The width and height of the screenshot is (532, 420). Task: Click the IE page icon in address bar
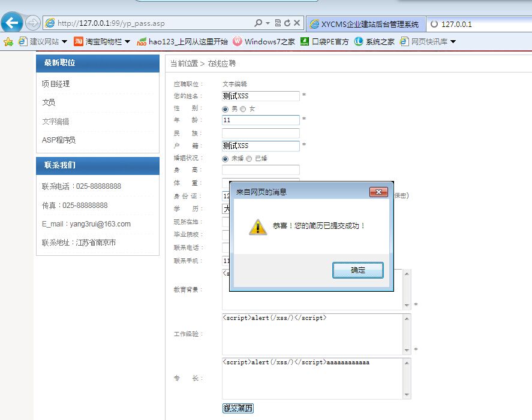point(50,23)
